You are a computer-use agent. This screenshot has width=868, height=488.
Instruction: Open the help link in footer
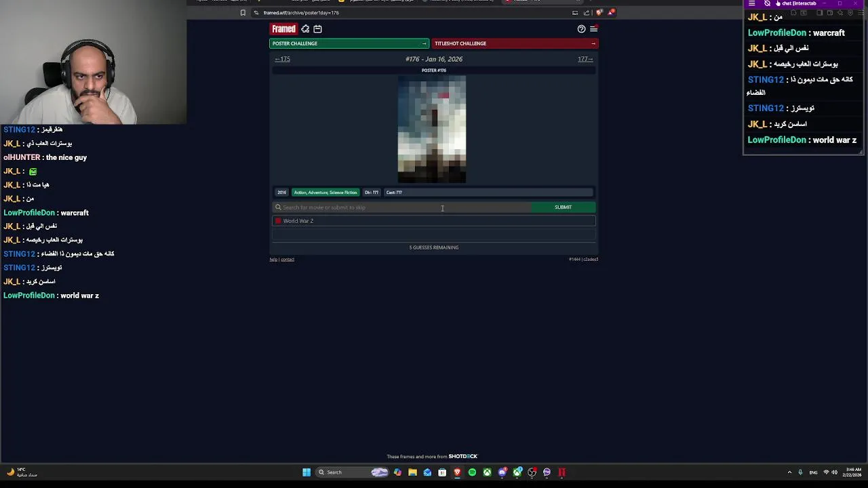pos(273,260)
